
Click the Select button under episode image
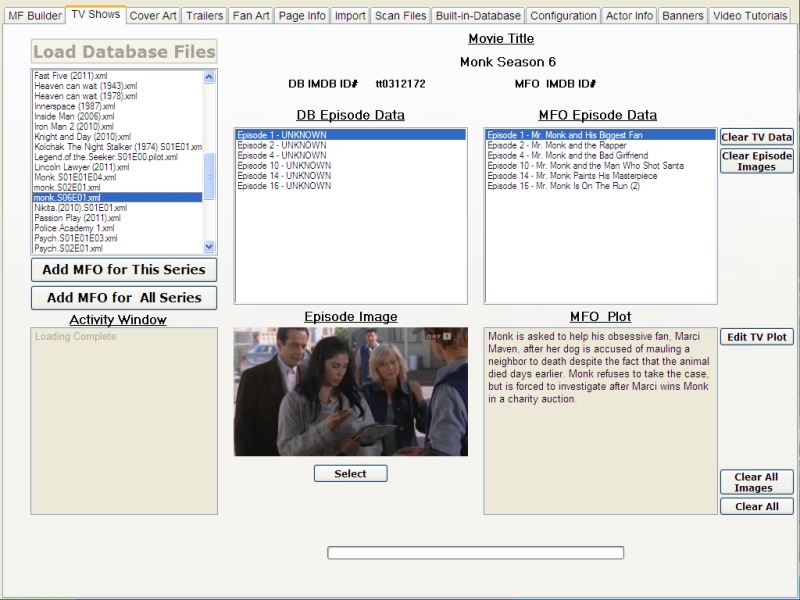point(350,473)
